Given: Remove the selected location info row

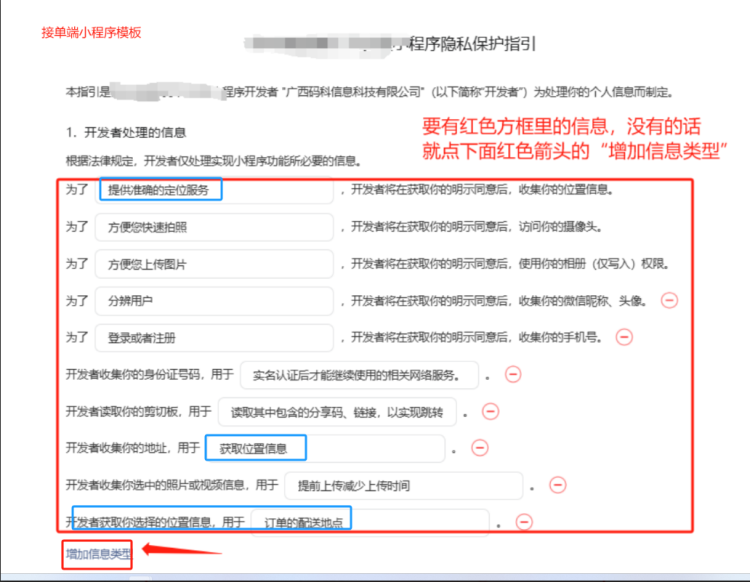Looking at the screenshot, I should tap(523, 522).
